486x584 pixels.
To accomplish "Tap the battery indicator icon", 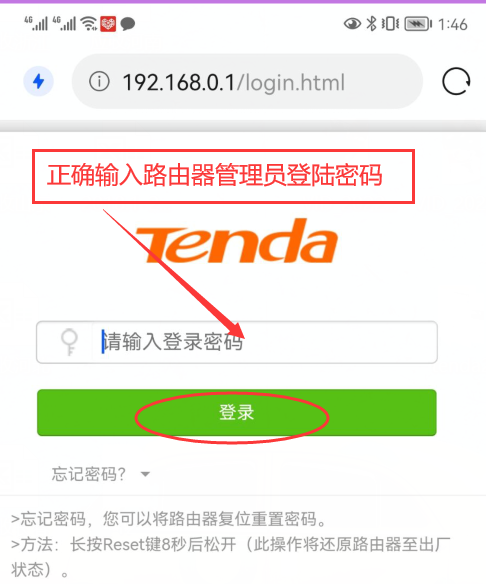I will (418, 24).
